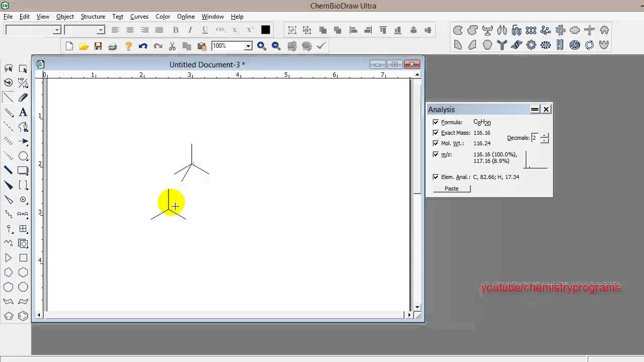This screenshot has height=362, width=644.
Task: Toggle the Exact Mass checkbox
Action: (x=436, y=133)
